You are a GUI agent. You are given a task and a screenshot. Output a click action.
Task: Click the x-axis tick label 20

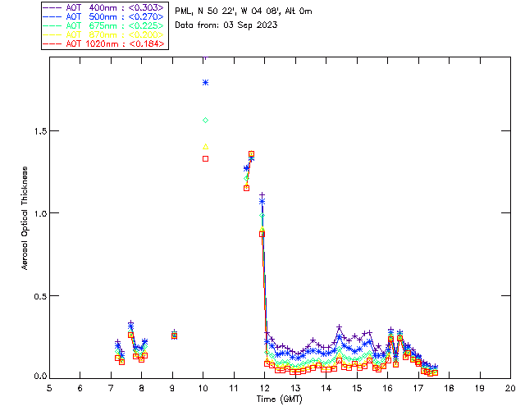(510, 388)
